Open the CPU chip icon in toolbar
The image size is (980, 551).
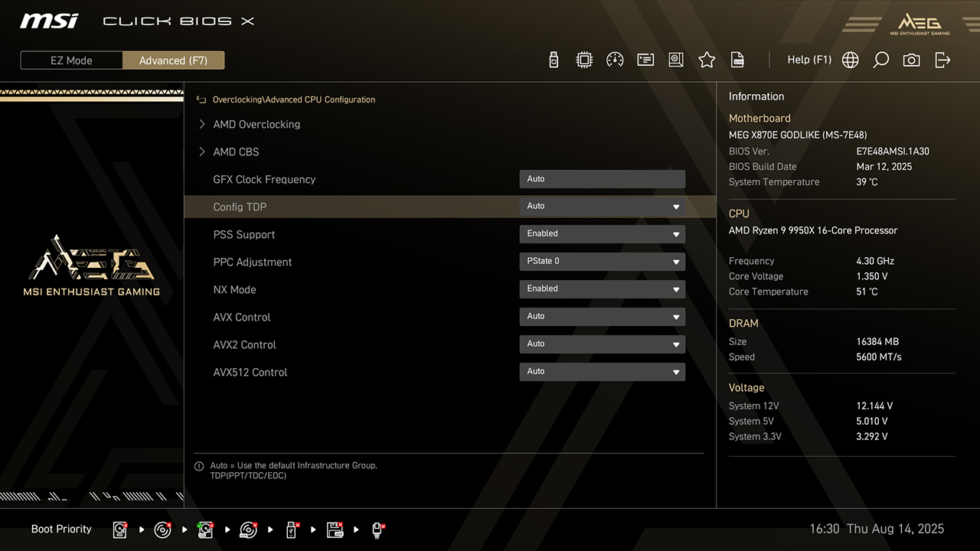click(584, 60)
